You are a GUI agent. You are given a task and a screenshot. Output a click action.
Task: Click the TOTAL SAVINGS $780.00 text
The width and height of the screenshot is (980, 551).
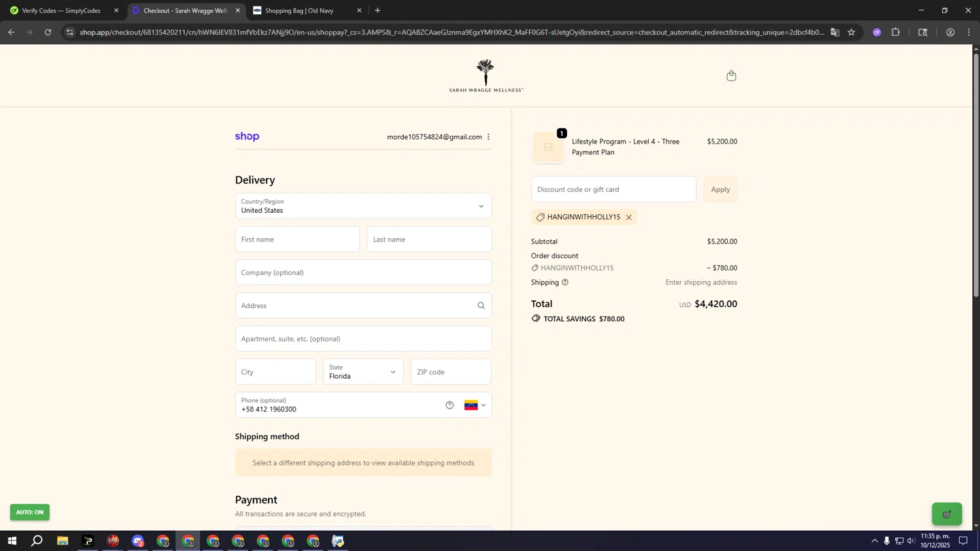pos(584,319)
